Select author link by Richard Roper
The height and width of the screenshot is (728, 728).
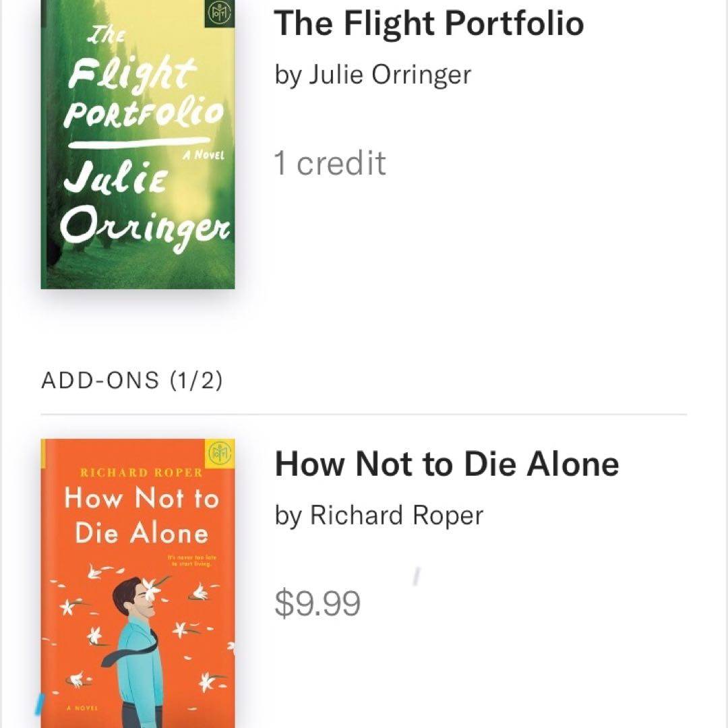pos(379,516)
